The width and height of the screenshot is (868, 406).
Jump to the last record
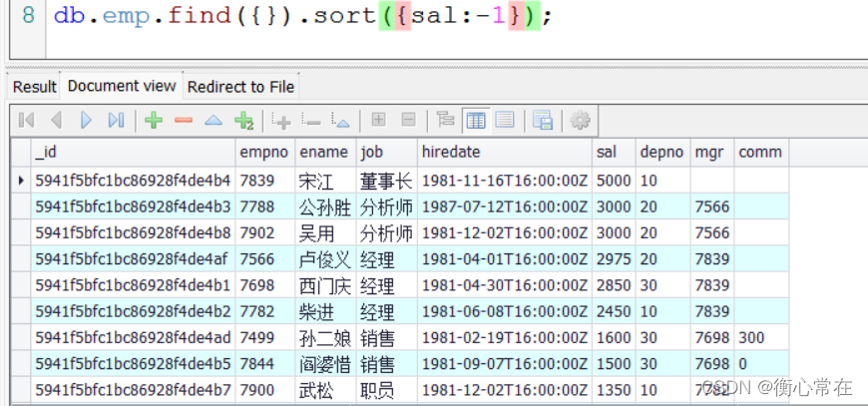coord(116,120)
